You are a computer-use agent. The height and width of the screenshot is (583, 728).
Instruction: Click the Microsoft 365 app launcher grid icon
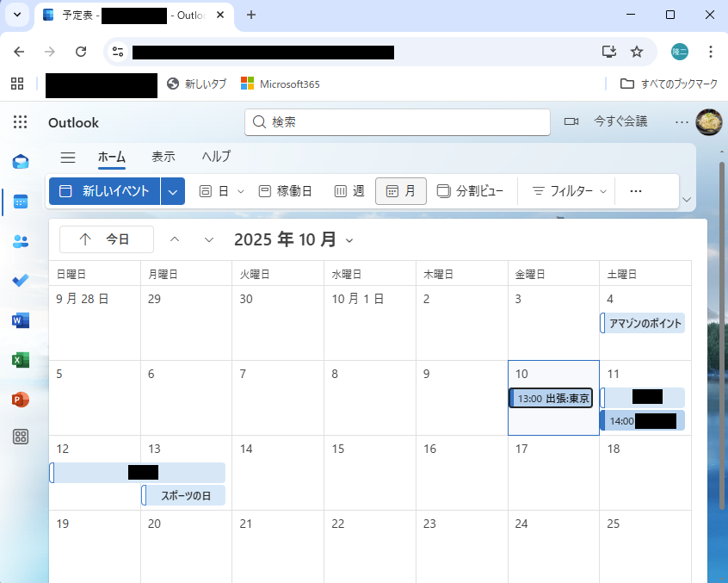[20, 122]
